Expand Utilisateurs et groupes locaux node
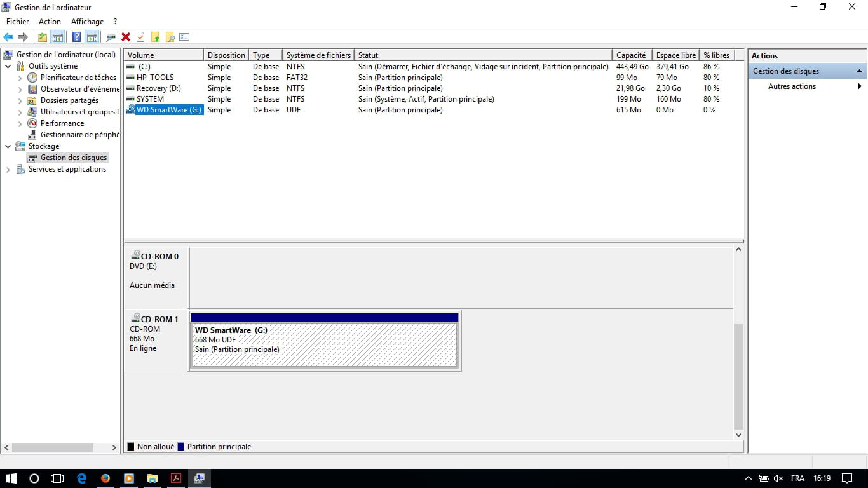The width and height of the screenshot is (868, 488). [20, 112]
